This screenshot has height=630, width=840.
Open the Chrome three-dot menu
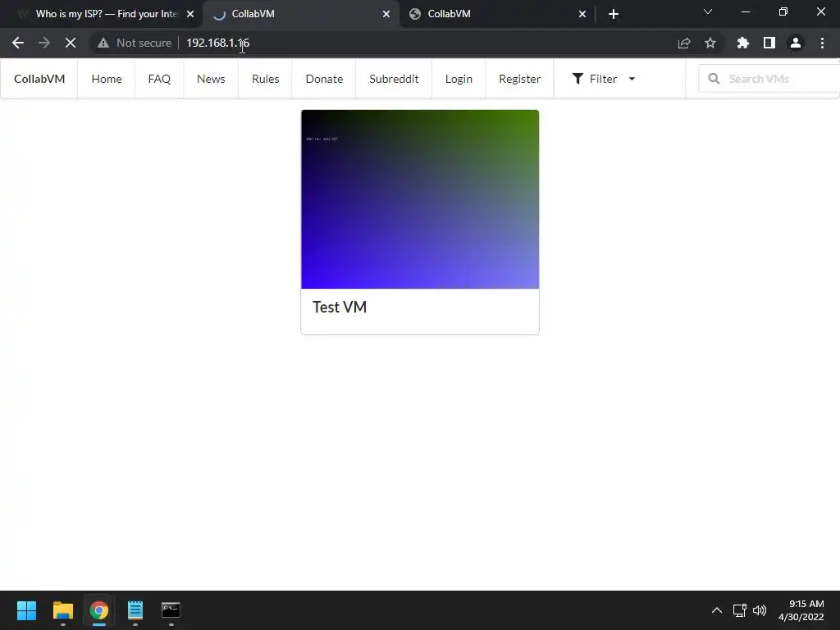pyautogui.click(x=822, y=43)
